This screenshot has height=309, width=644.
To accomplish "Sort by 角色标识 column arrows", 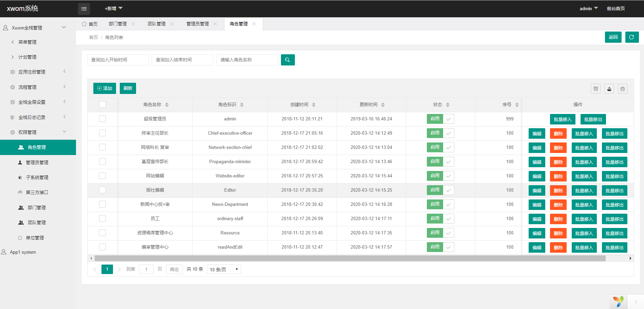I will click(242, 105).
